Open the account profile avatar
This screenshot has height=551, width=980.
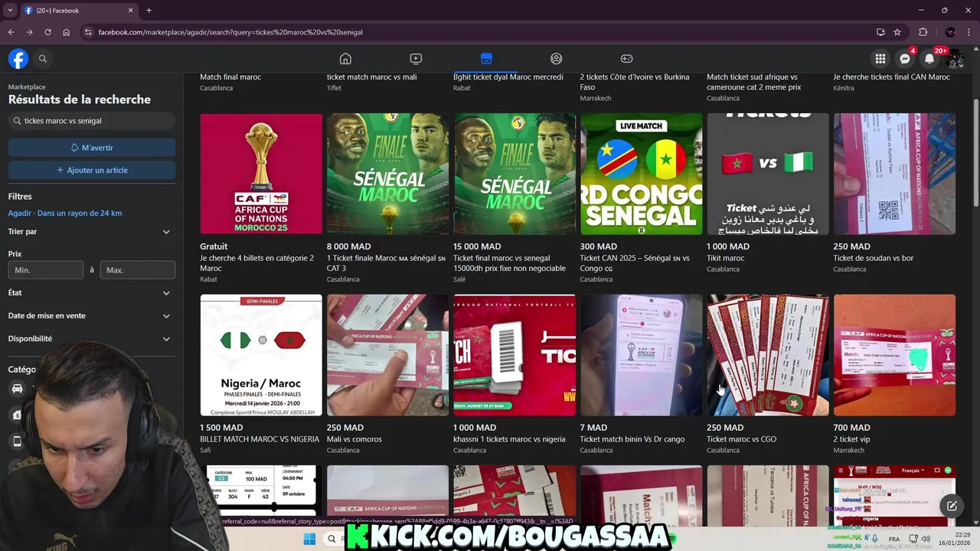pyautogui.click(x=954, y=59)
